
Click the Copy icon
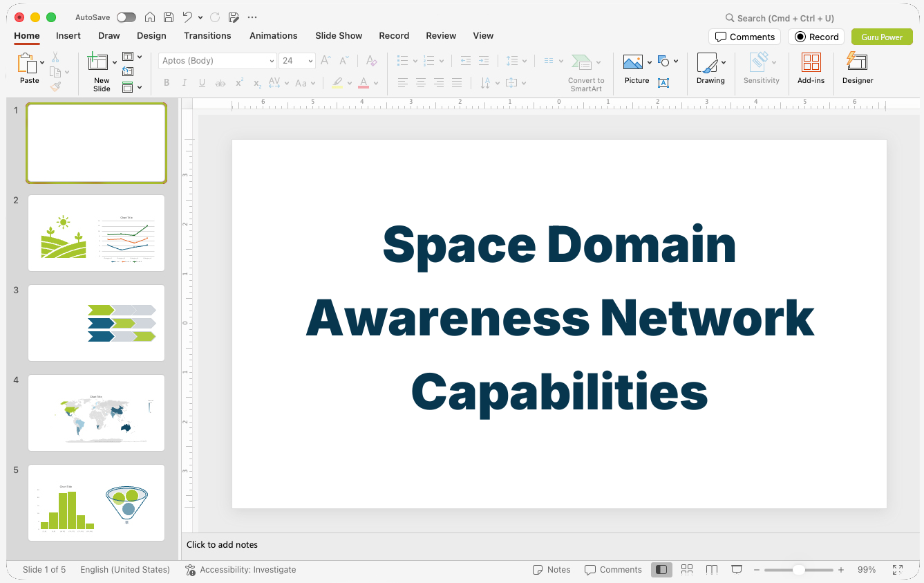(55, 72)
